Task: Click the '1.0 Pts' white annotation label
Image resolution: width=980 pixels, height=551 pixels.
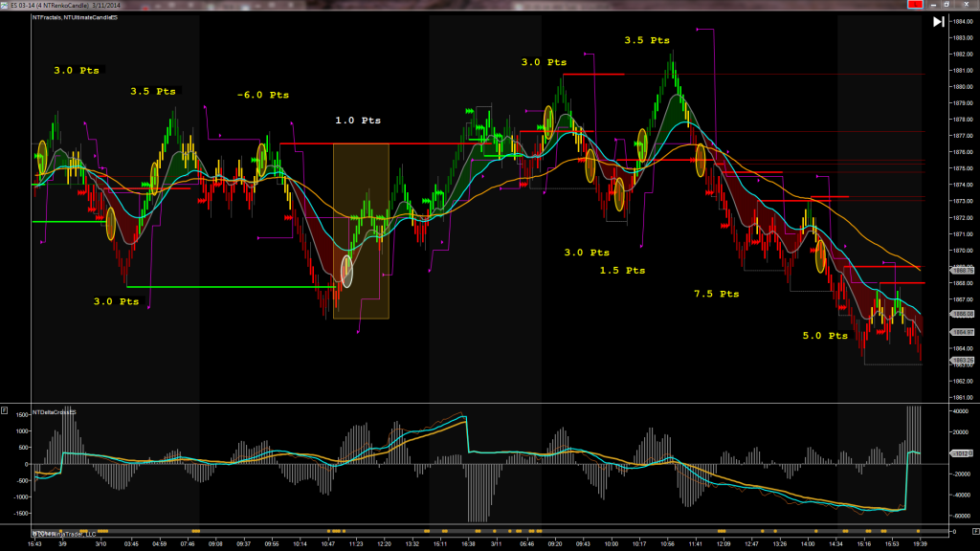Action: 358,121
